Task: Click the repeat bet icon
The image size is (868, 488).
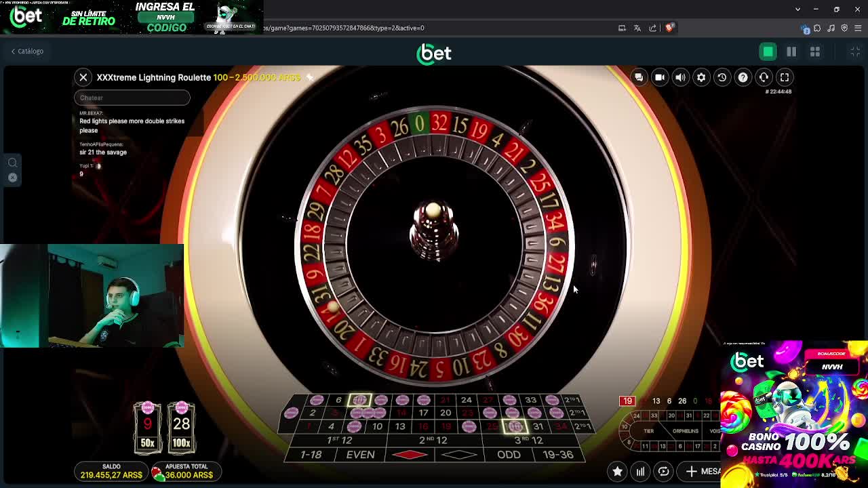Action: 663,472
